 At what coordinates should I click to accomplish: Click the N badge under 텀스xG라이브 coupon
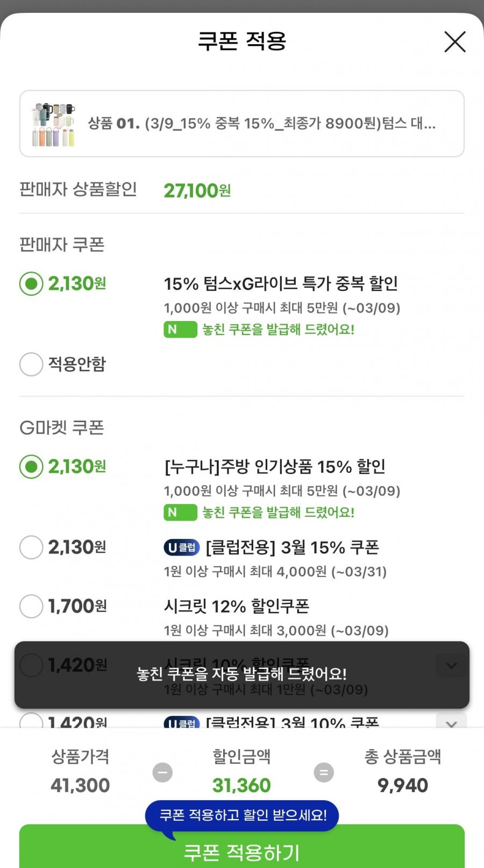tap(180, 330)
